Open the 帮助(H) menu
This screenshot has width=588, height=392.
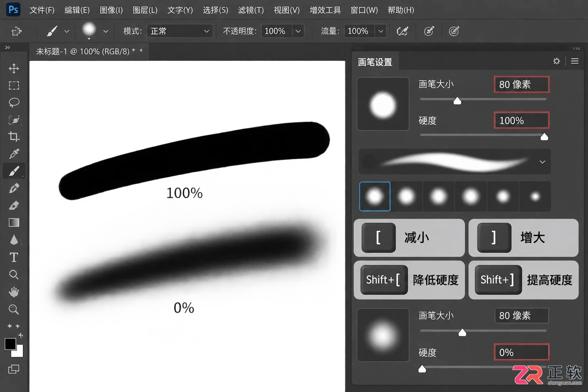tap(401, 10)
